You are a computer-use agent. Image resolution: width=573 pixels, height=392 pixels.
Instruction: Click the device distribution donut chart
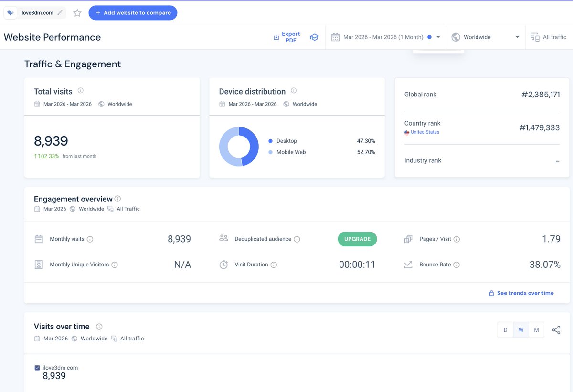pyautogui.click(x=239, y=147)
